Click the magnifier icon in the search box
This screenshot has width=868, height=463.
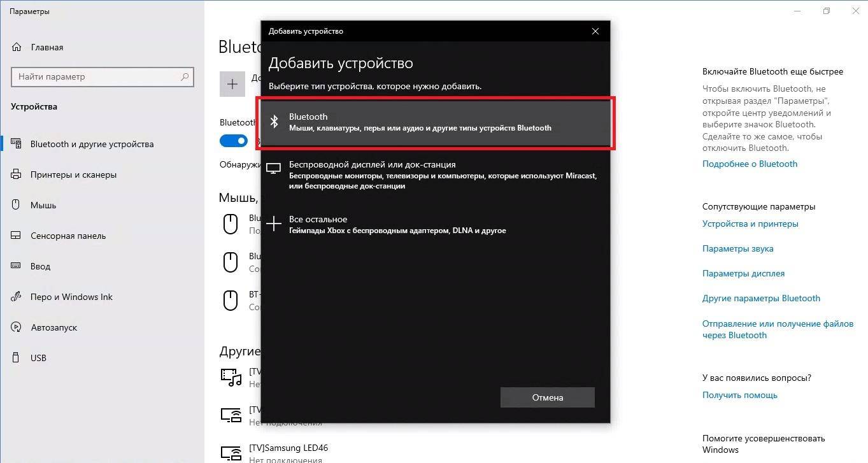(185, 77)
